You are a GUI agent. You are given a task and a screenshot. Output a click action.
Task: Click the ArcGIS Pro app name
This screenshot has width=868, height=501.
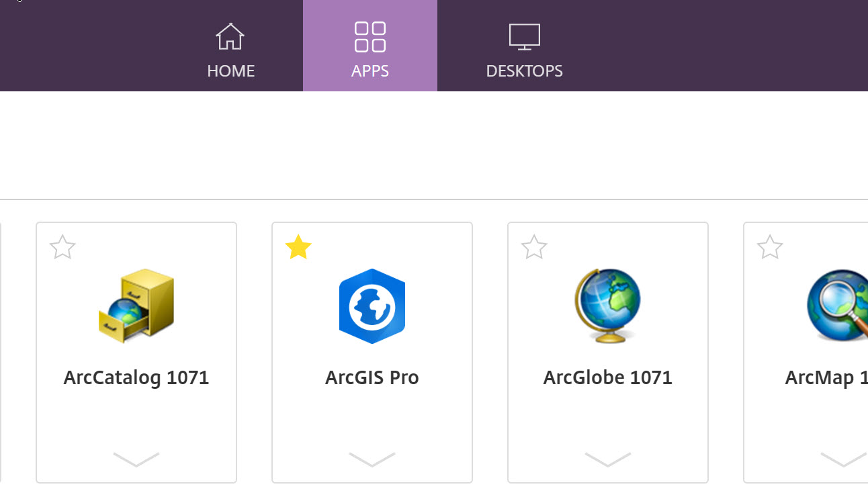372,377
